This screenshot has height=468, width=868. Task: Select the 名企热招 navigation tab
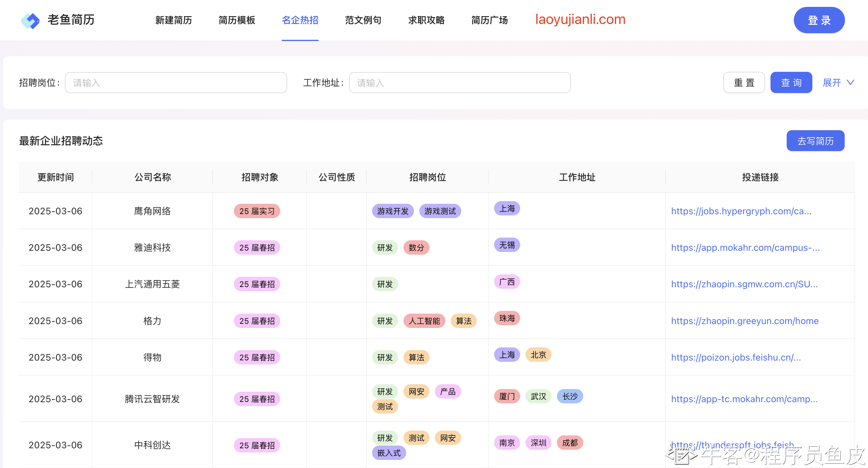point(300,20)
